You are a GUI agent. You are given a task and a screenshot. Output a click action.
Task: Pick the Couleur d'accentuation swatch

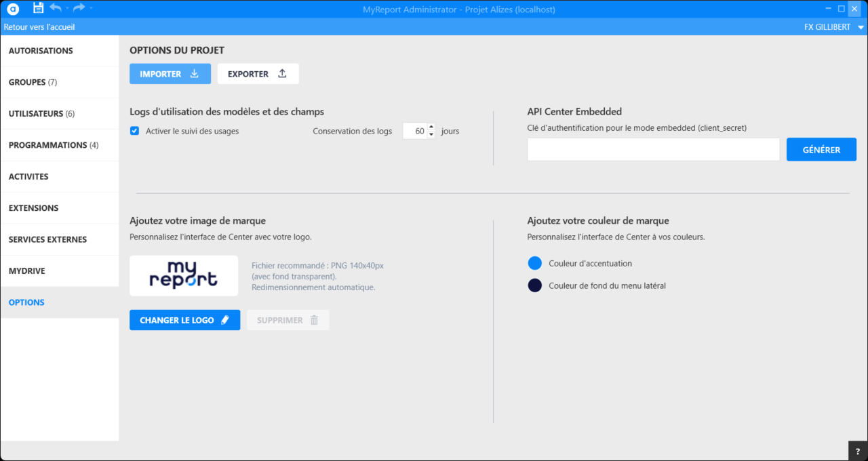[534, 263]
